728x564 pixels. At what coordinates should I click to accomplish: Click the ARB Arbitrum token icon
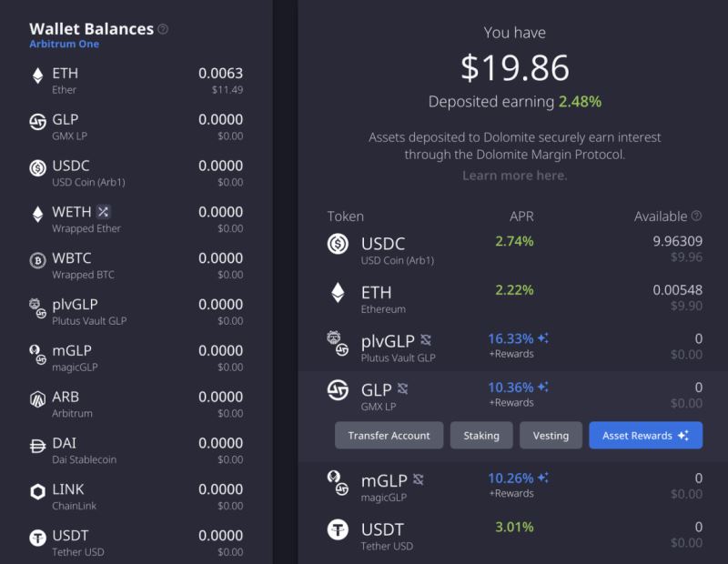pyautogui.click(x=37, y=399)
